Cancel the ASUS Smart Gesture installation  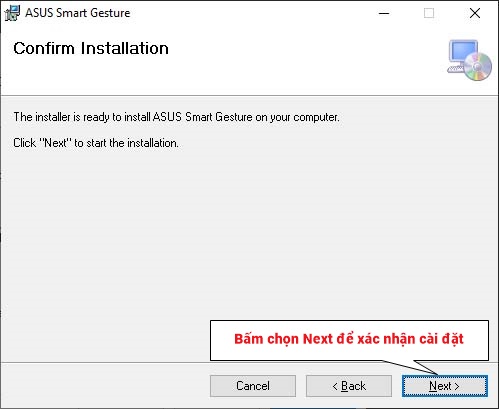(253, 386)
